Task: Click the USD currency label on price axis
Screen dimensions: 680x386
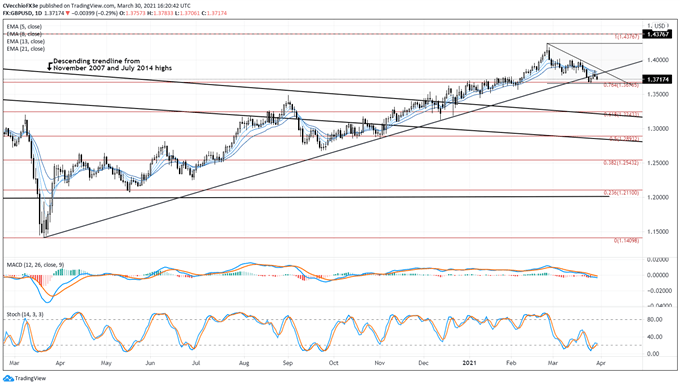Action: pos(660,26)
